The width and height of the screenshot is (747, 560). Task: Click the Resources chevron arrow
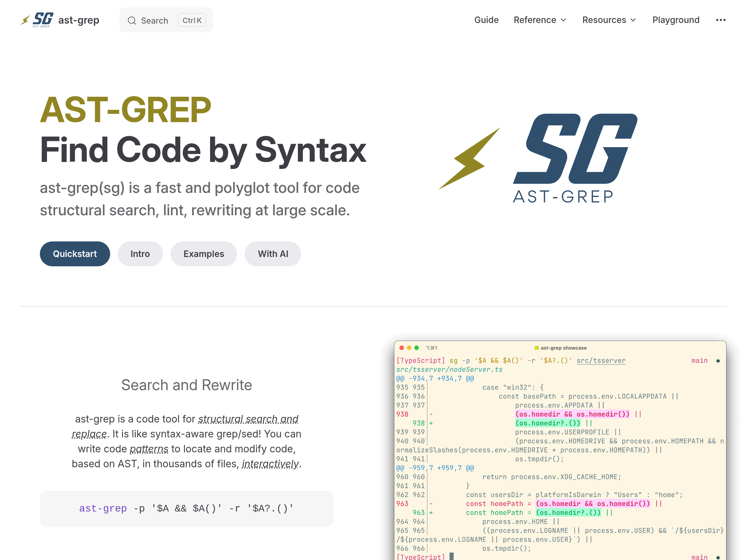tap(633, 20)
